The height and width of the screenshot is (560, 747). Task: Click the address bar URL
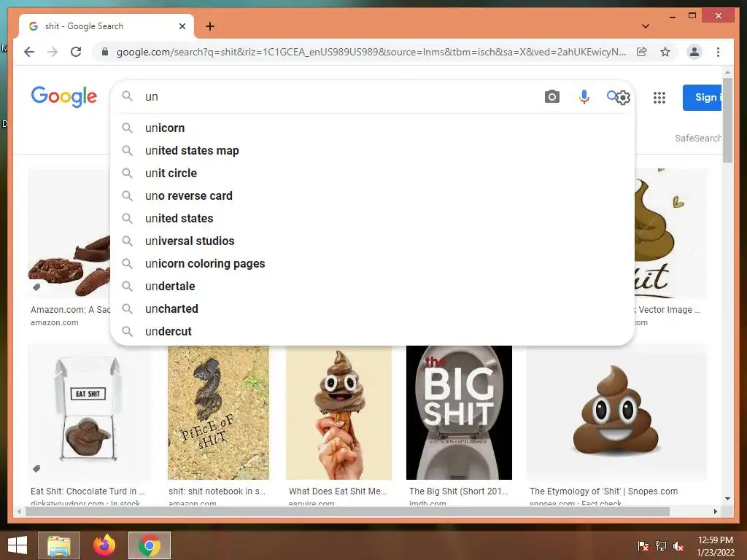(x=371, y=52)
